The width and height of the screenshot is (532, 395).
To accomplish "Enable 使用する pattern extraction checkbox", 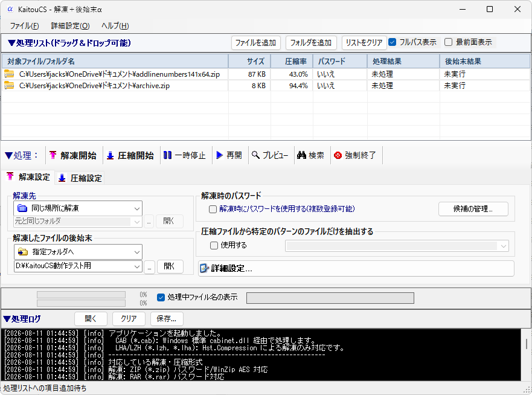I will (x=214, y=245).
